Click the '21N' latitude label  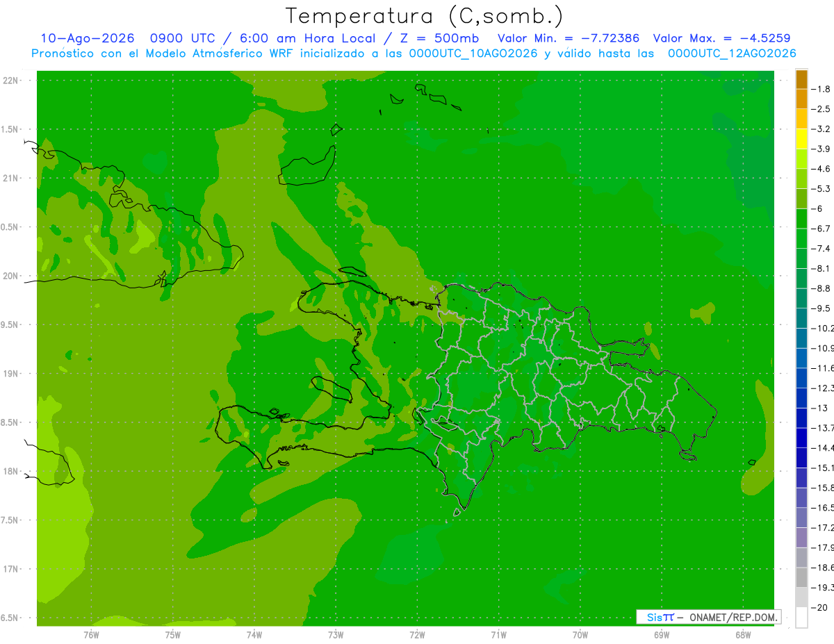point(10,179)
